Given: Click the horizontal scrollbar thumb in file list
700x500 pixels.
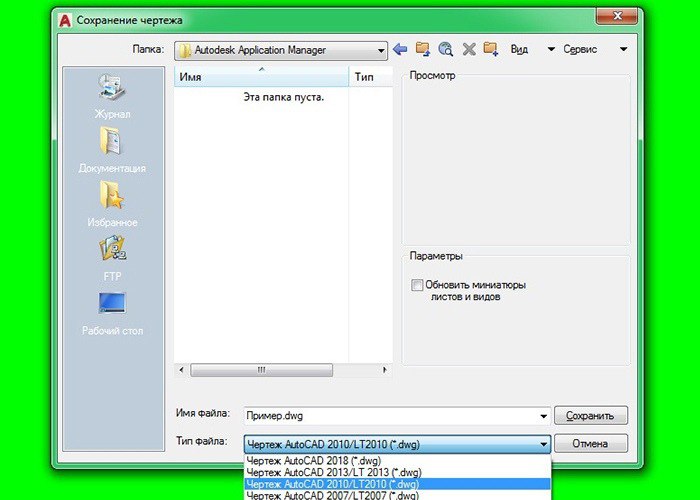Looking at the screenshot, I should 261,370.
